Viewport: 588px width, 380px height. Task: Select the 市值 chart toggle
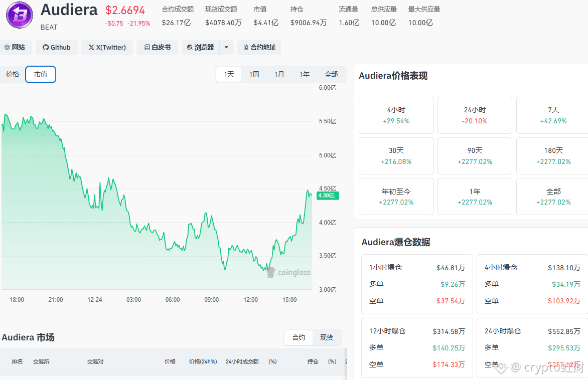point(41,74)
